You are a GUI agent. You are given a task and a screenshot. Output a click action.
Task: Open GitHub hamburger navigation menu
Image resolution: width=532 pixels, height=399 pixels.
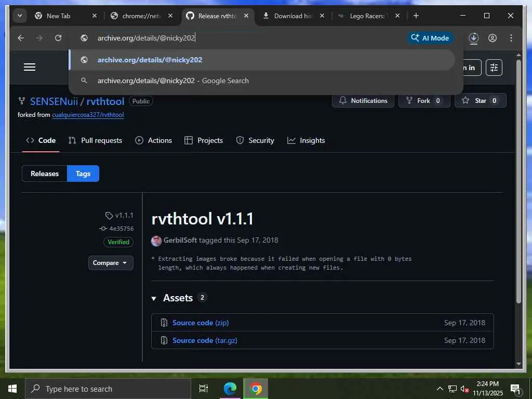[30, 67]
